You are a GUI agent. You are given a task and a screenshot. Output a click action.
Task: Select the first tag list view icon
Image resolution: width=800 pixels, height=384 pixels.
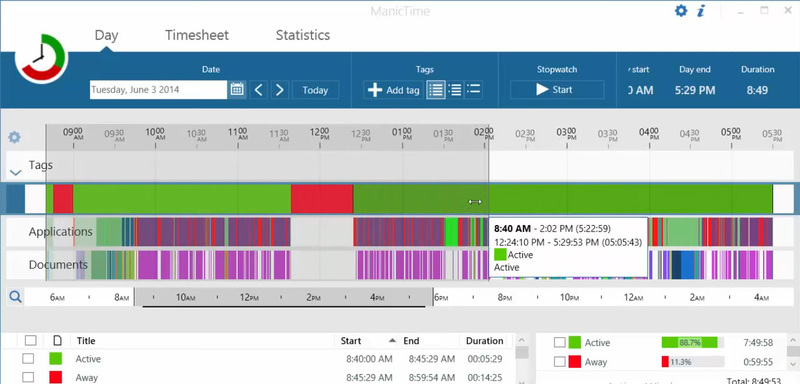[436, 90]
